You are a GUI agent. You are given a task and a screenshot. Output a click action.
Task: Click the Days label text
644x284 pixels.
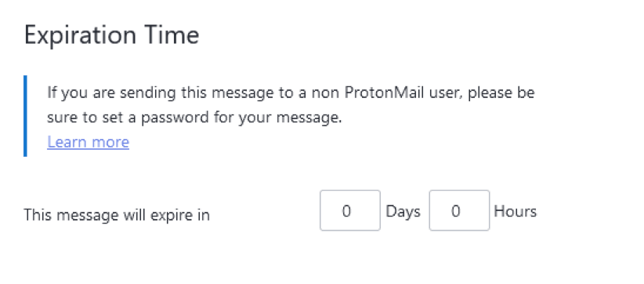(403, 212)
